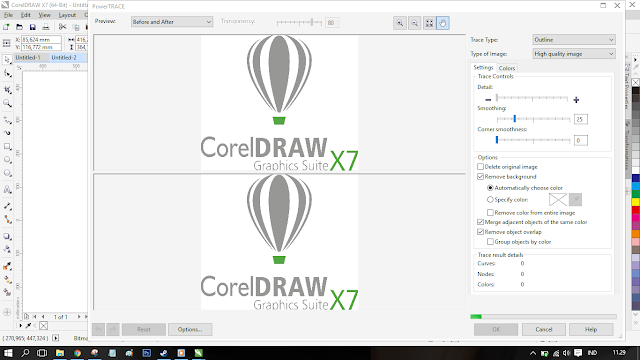
Task: Click the OK button
Action: click(496, 329)
